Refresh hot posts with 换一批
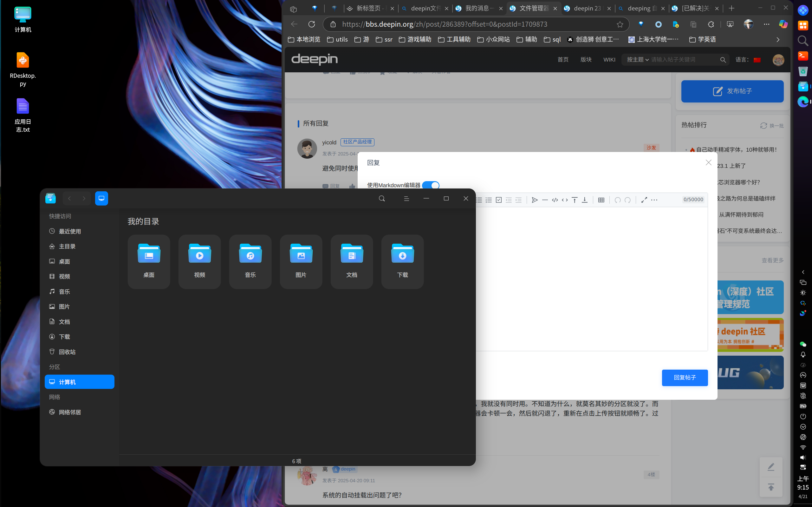Viewport: 812px width, 507px height. pos(772,126)
